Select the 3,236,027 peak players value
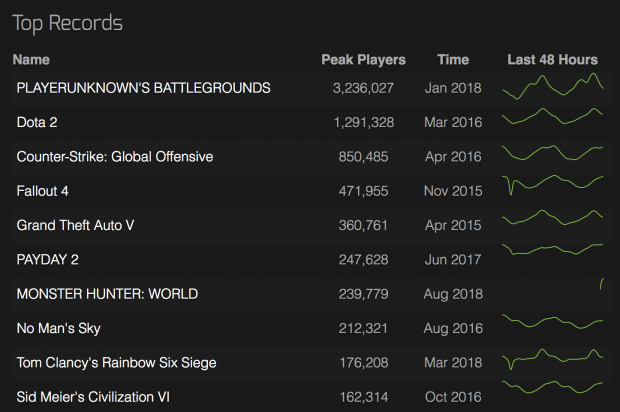The width and height of the screenshot is (620, 412). pyautogui.click(x=363, y=88)
